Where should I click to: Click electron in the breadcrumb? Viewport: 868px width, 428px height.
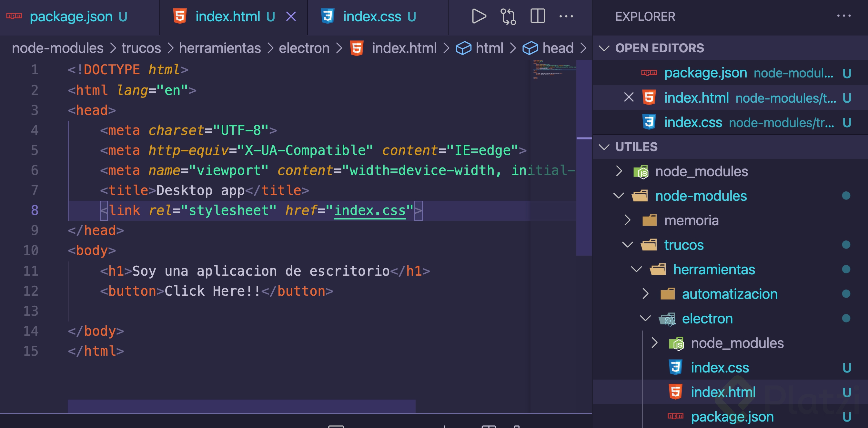pos(304,48)
